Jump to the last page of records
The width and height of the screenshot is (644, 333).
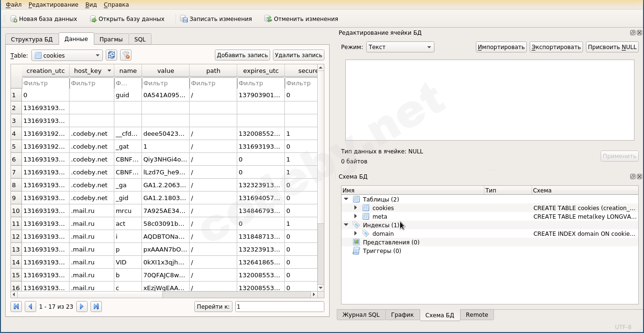point(96,306)
